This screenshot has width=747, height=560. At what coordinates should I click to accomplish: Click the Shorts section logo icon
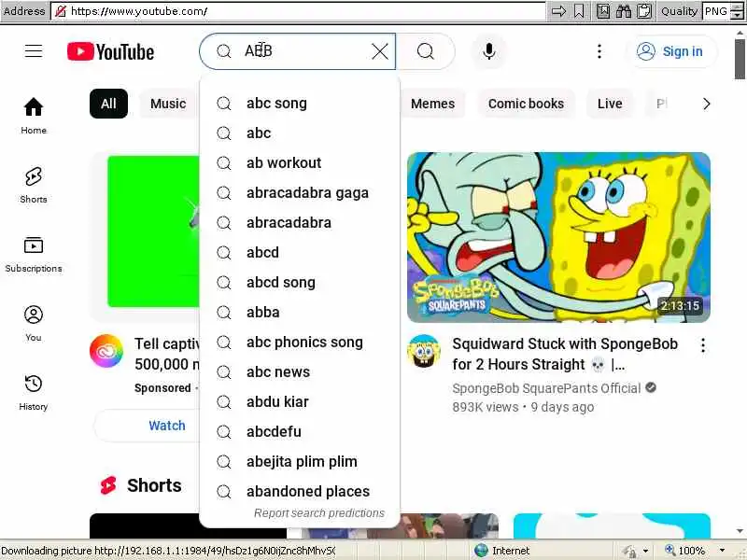pyautogui.click(x=108, y=485)
